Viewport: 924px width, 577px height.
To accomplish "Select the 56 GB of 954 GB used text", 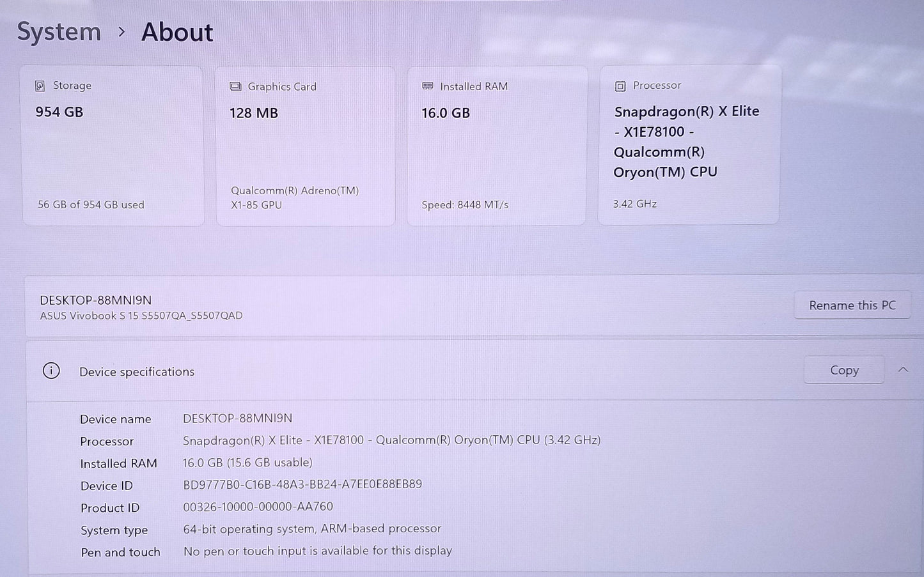I will pos(91,204).
